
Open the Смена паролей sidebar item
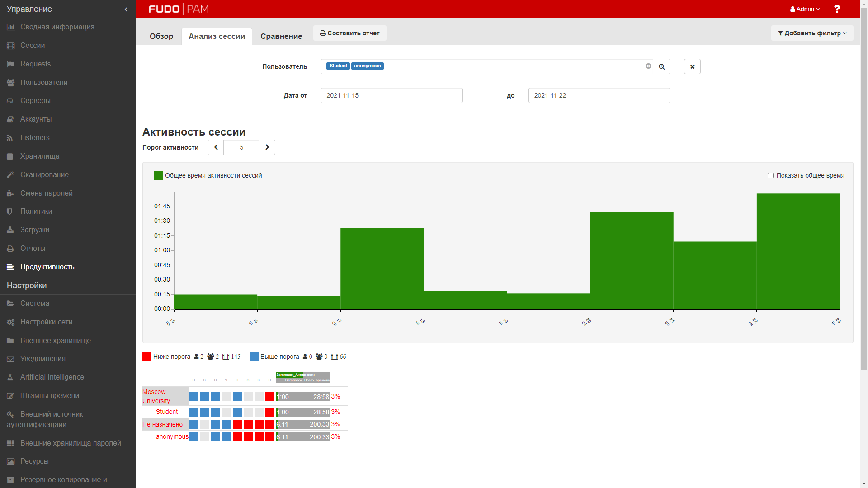[46, 193]
